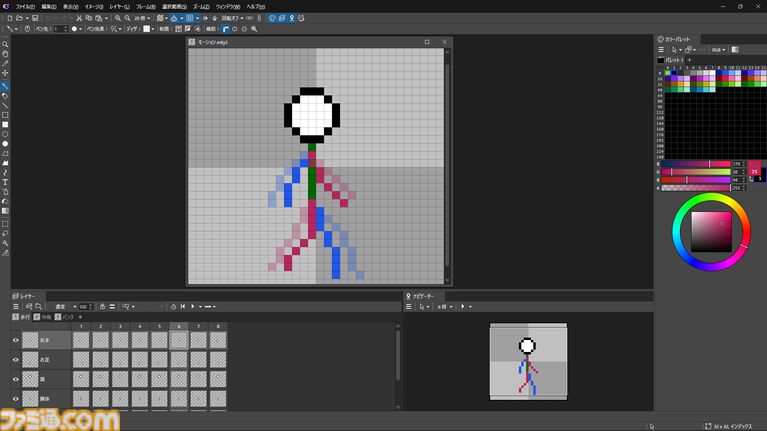Click the zoom-out magnifier in the top toolbar

click(127, 18)
